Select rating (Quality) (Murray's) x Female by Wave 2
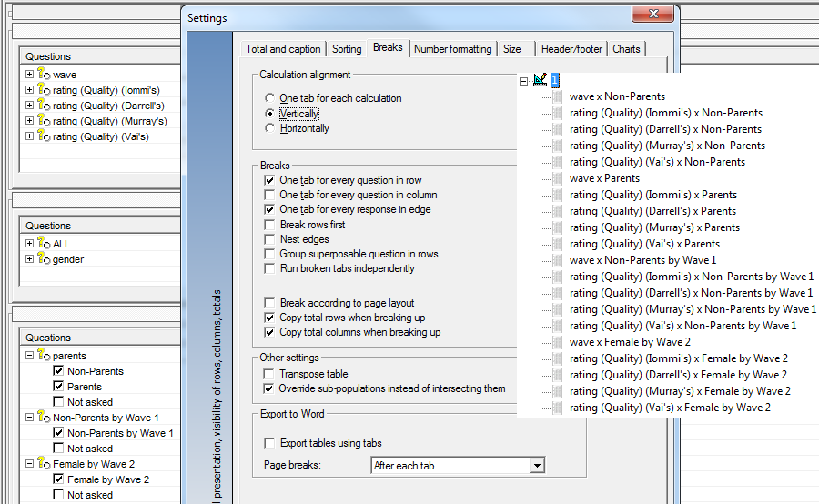 pos(680,391)
